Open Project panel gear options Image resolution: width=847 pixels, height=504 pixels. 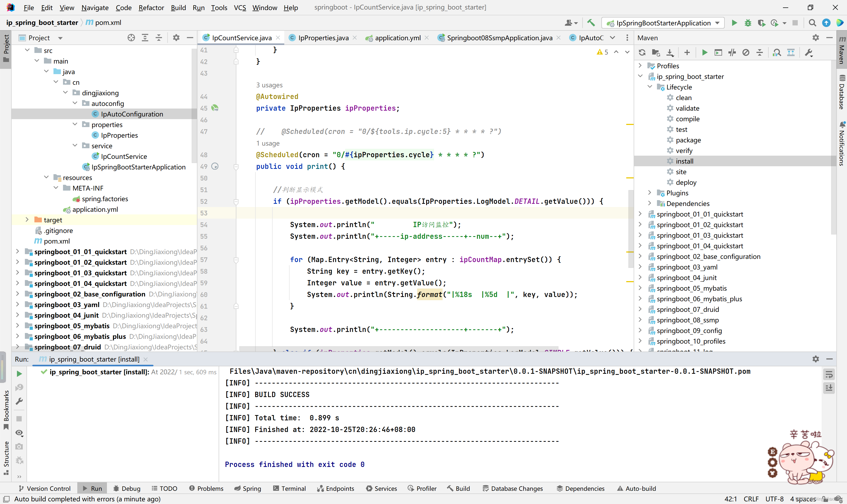[x=176, y=38]
